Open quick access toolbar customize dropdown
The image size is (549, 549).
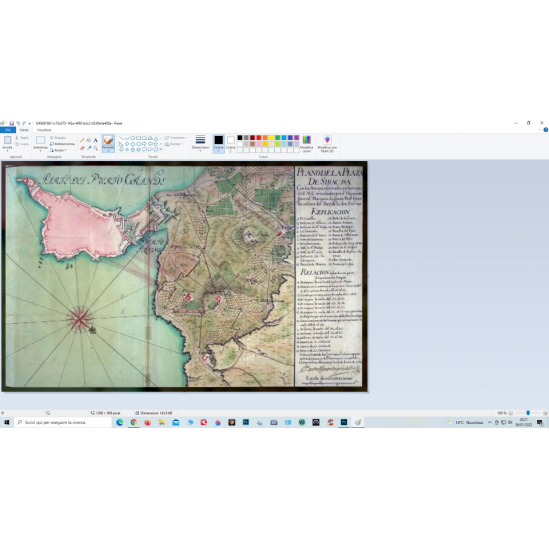point(30,123)
